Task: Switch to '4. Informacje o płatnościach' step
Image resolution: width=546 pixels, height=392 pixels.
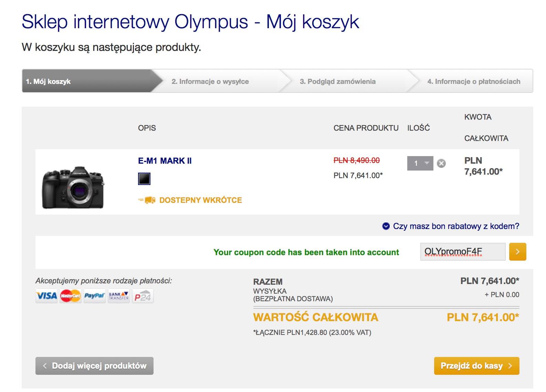Action: click(x=474, y=81)
